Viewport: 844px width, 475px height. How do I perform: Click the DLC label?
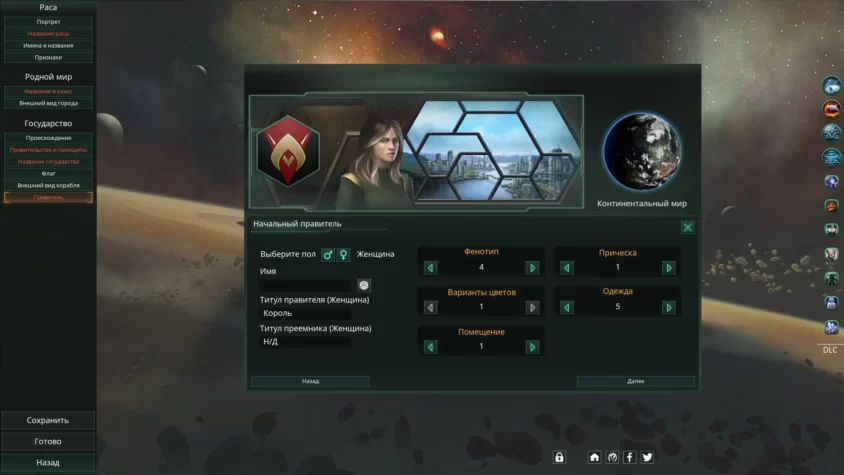click(x=830, y=350)
